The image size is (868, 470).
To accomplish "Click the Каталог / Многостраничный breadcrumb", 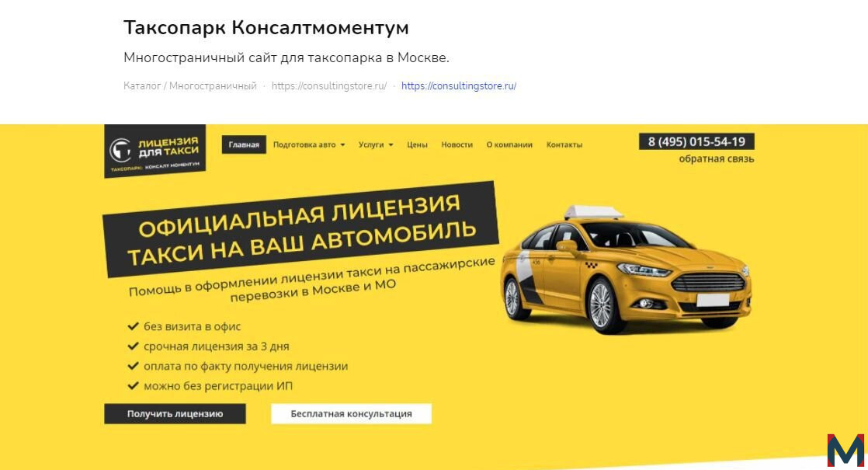I will click(190, 85).
